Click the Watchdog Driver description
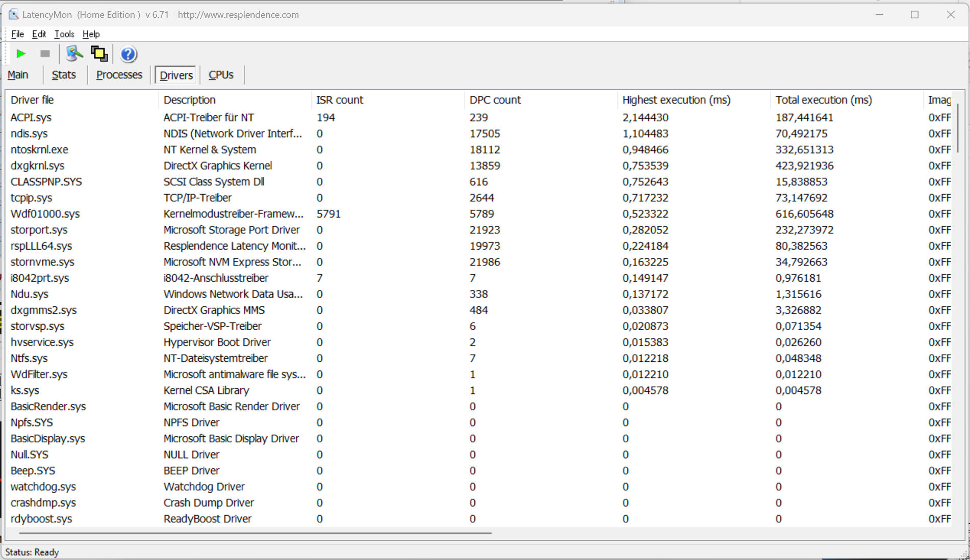 [x=204, y=487]
